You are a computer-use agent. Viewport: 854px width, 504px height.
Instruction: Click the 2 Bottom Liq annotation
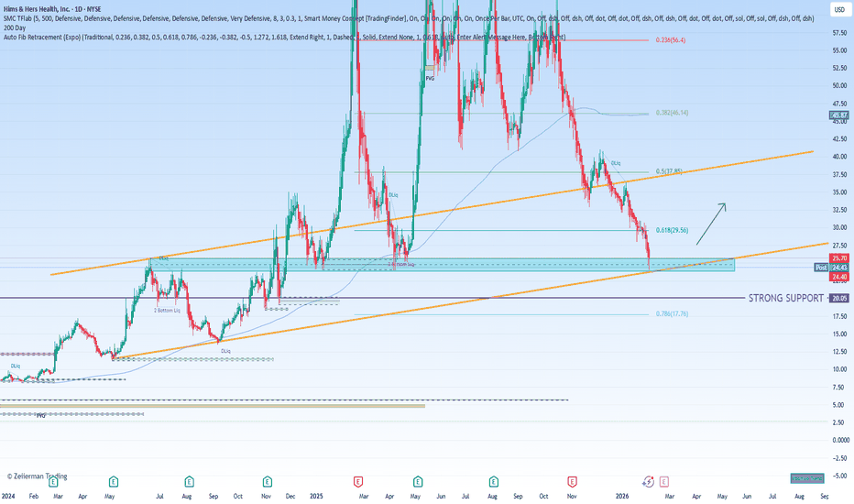coord(167,310)
